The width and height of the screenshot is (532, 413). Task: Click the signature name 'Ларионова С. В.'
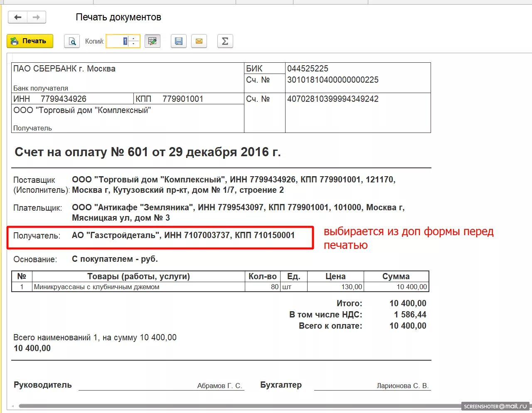[402, 386]
